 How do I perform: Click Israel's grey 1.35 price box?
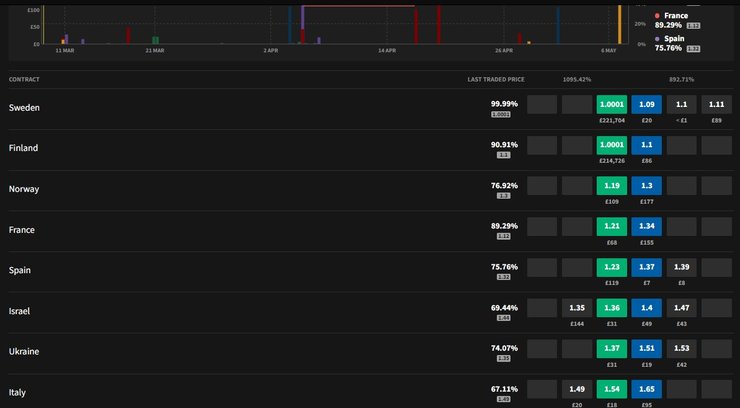(577, 309)
